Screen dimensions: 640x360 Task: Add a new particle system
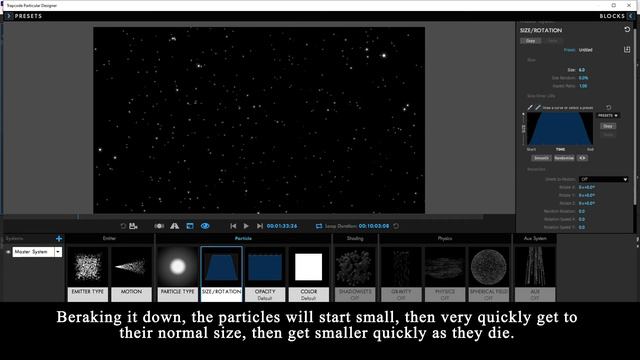(x=59, y=238)
